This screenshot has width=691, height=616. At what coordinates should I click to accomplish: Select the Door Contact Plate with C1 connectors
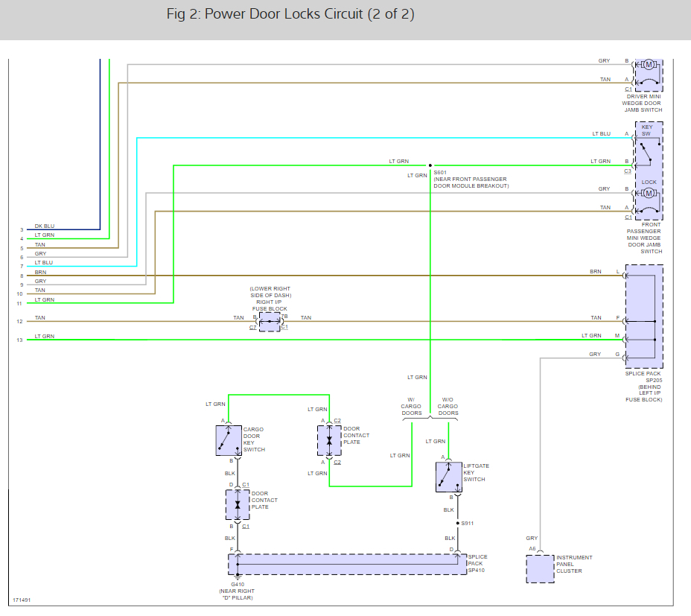click(238, 504)
